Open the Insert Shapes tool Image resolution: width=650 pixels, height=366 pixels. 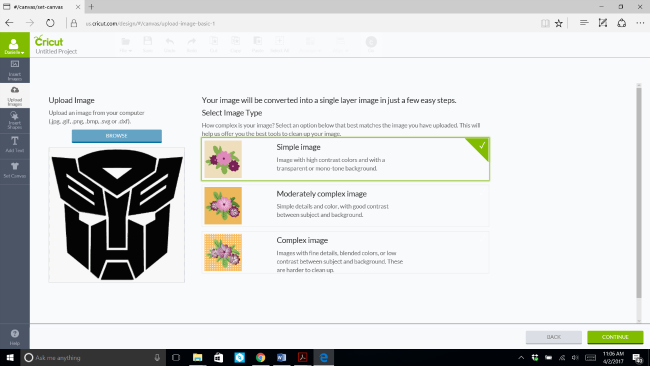tap(15, 121)
